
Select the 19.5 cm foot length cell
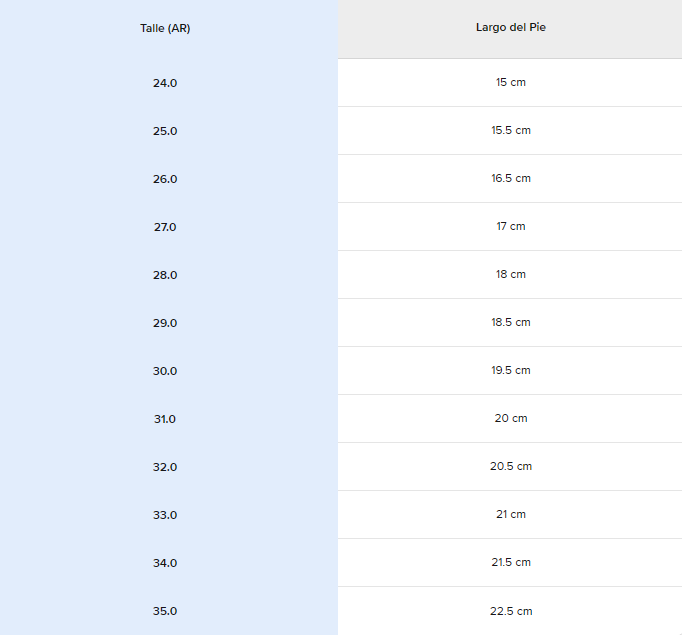point(510,370)
